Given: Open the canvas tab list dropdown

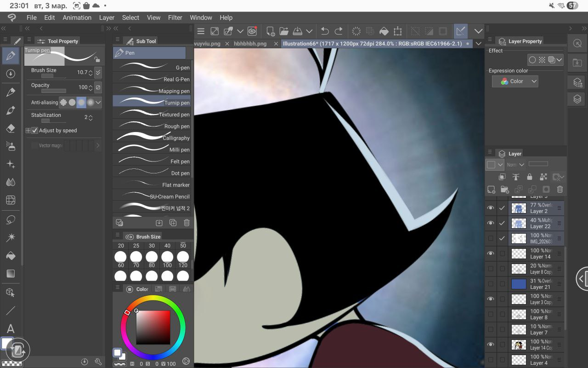Looking at the screenshot, I should point(478,44).
